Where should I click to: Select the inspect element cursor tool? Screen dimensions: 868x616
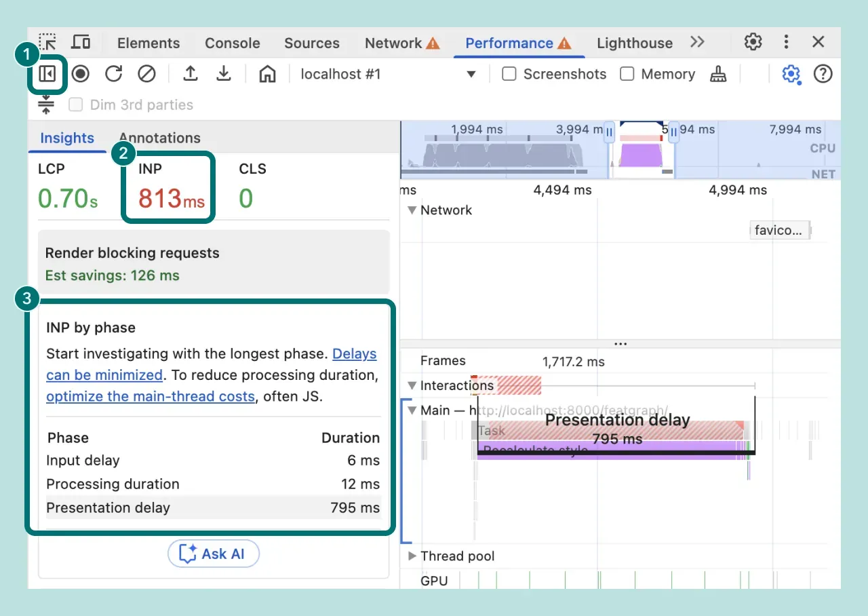(x=47, y=42)
